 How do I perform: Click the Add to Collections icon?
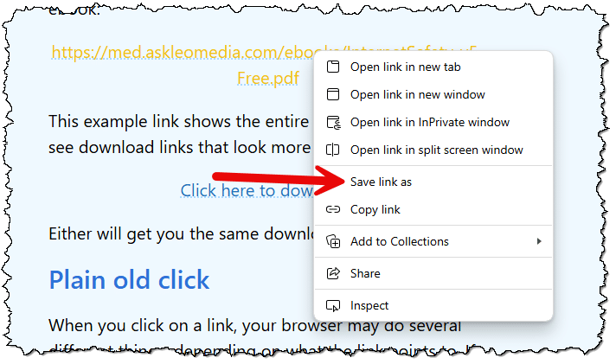(x=333, y=241)
